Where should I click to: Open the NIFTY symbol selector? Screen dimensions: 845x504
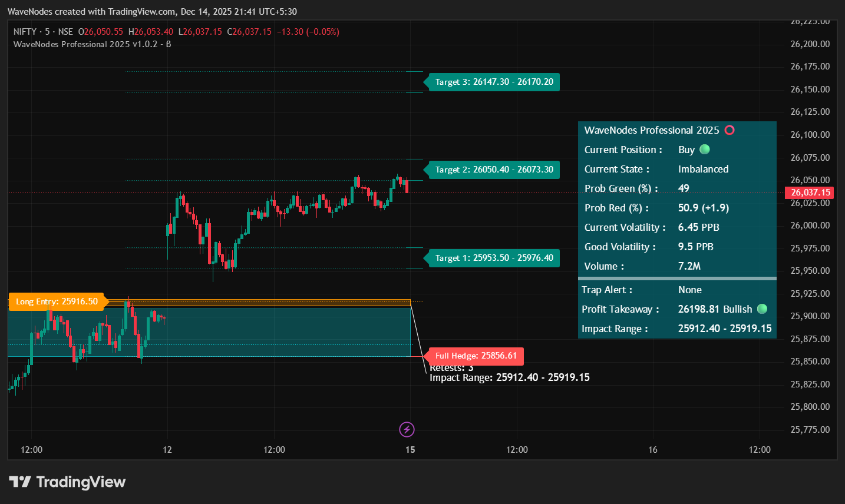pyautogui.click(x=25, y=31)
